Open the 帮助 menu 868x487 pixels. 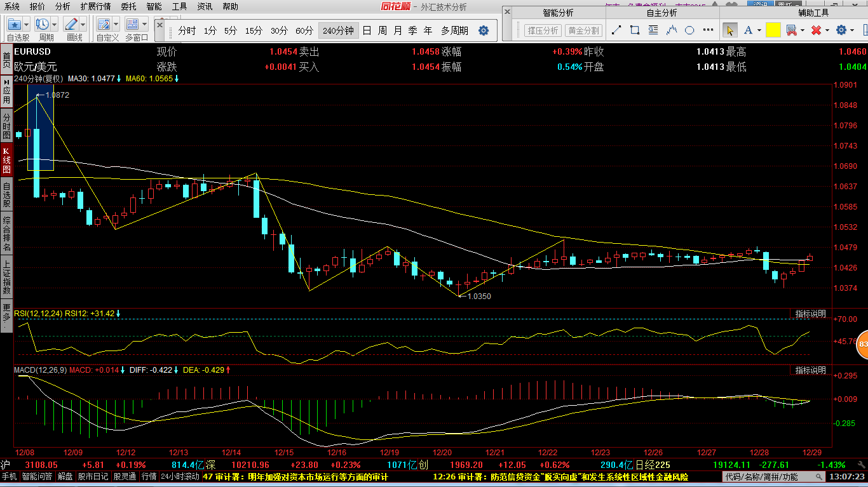(x=230, y=7)
